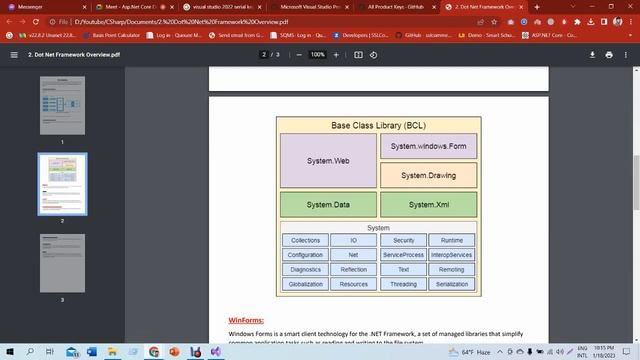Screen dimensions: 640x360
Task: Open the volume control in tray
Action: click(560, 351)
